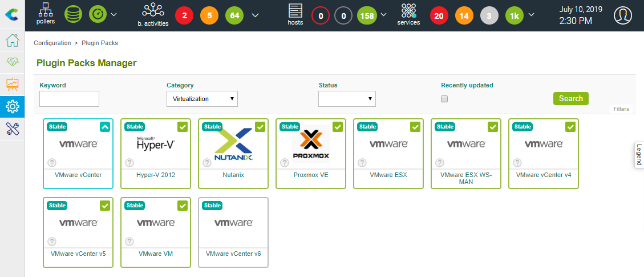Image resolution: width=644 pixels, height=277 pixels.
Task: Click help icon on Proxmox VE card
Action: (x=285, y=162)
